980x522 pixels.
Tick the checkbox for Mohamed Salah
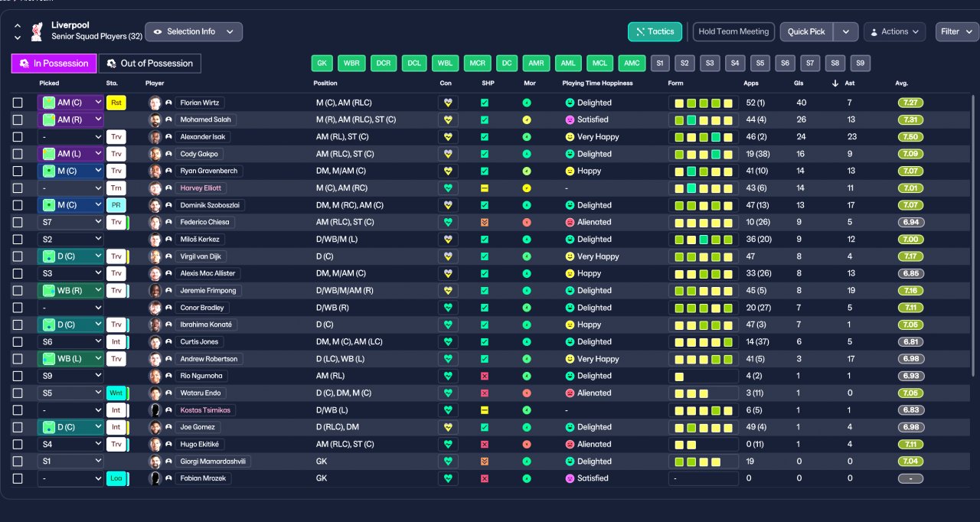[18, 120]
